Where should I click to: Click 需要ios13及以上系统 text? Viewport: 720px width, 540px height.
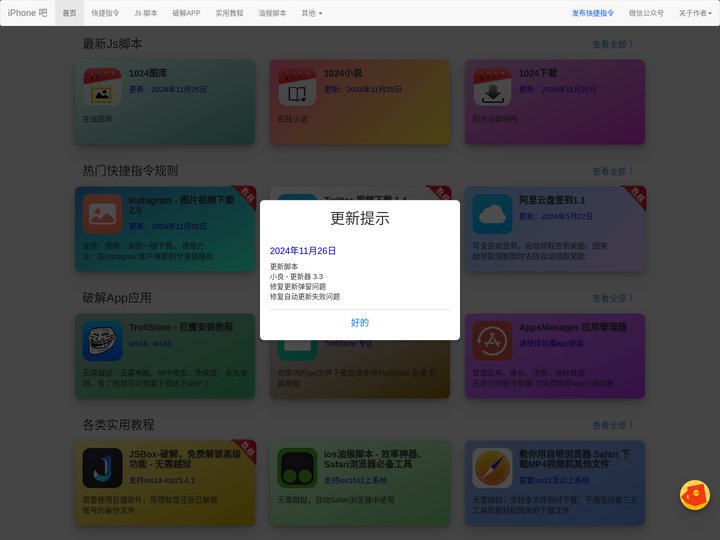coord(554,480)
